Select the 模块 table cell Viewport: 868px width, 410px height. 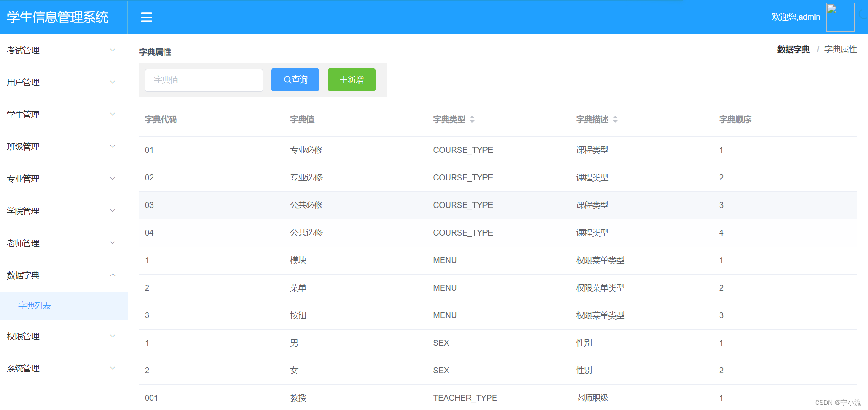pyautogui.click(x=298, y=260)
